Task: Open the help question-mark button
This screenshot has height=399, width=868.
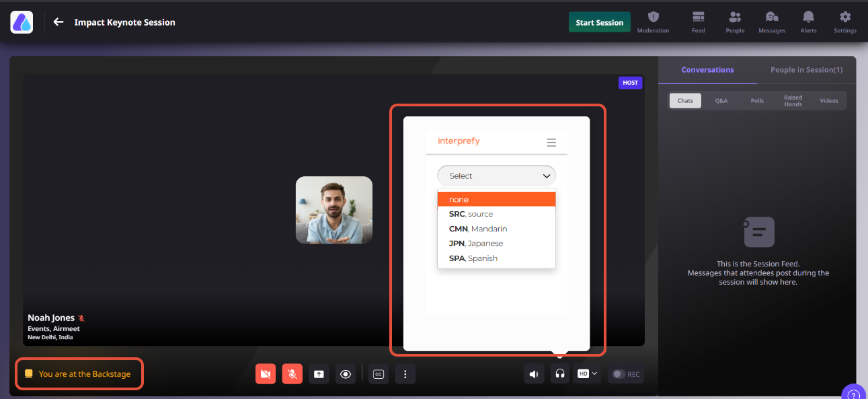Action: pyautogui.click(x=854, y=394)
